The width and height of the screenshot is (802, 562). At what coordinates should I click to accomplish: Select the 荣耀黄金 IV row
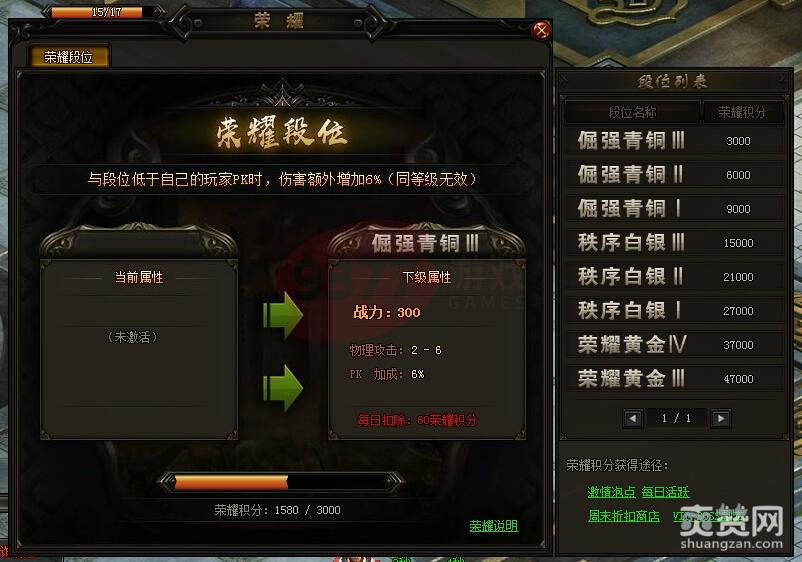click(x=675, y=344)
